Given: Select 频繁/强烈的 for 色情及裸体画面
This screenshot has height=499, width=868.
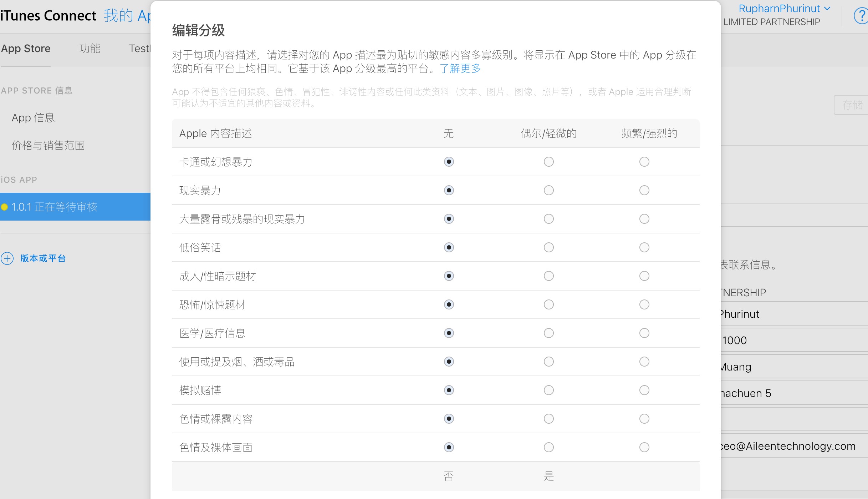Looking at the screenshot, I should 644,447.
